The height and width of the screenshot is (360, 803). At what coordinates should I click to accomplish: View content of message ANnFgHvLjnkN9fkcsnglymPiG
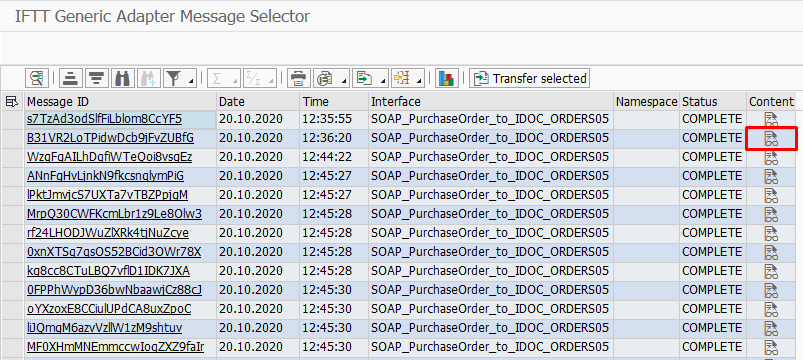(771, 176)
